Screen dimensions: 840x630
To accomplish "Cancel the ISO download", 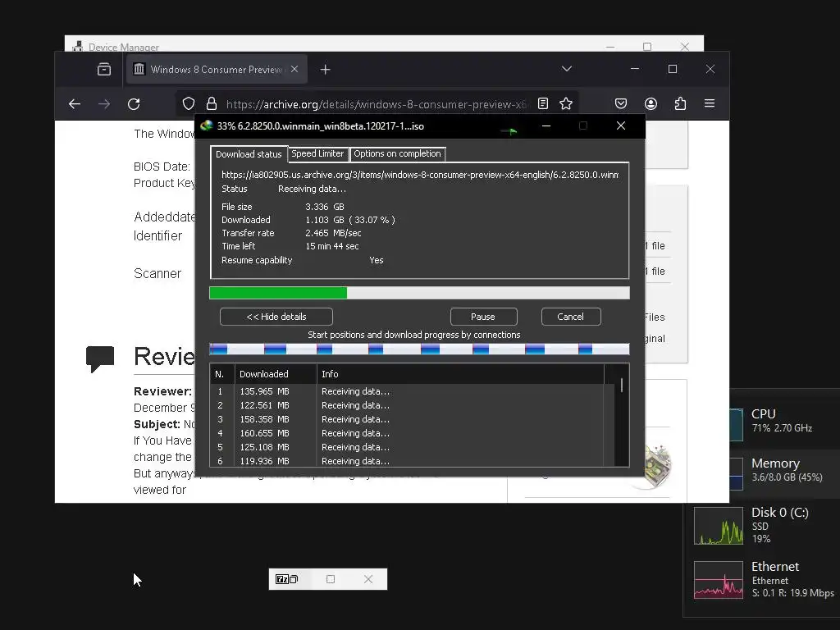I will (571, 317).
